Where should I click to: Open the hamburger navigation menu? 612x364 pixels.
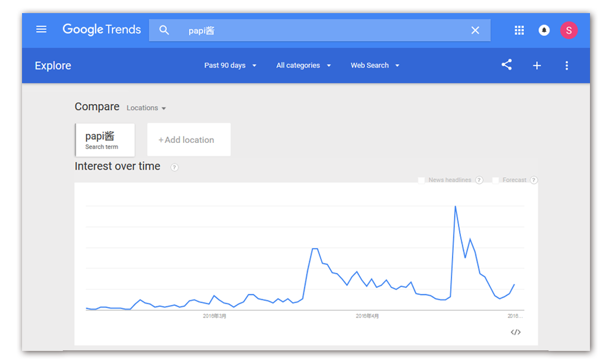[x=41, y=30]
